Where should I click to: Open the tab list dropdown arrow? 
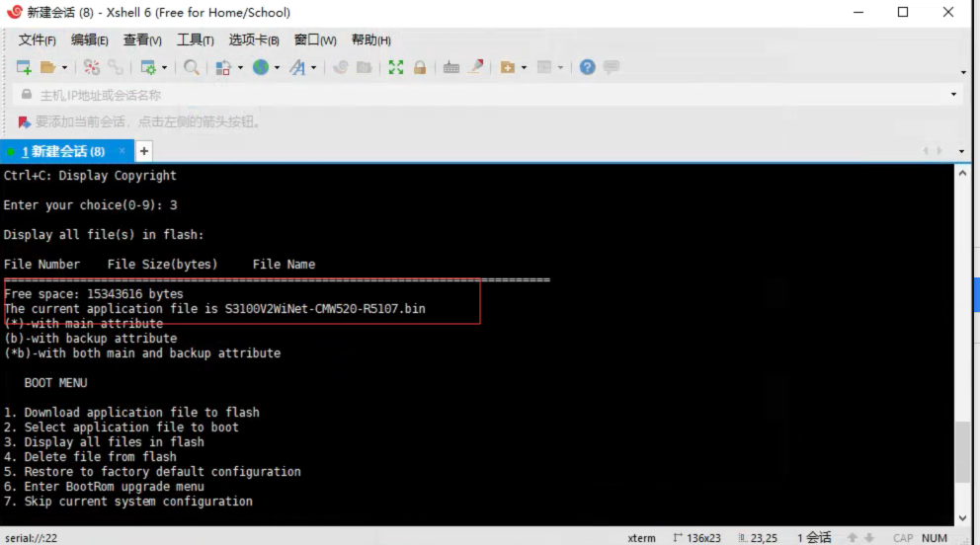pos(961,152)
